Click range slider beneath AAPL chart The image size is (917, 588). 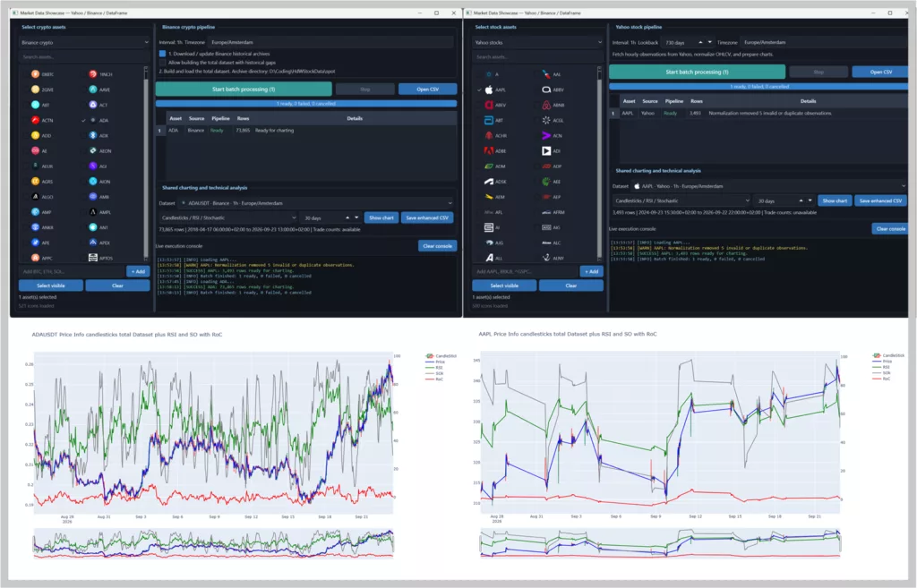click(660, 543)
